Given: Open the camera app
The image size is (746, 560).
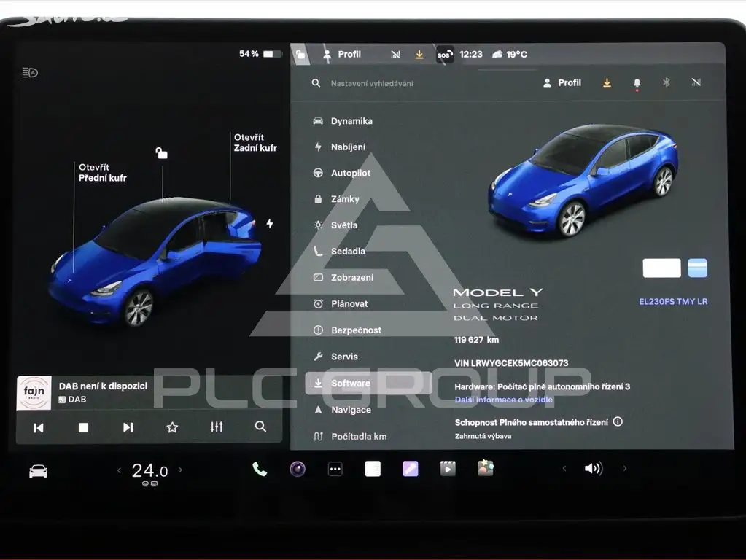Looking at the screenshot, I should pos(298,469).
